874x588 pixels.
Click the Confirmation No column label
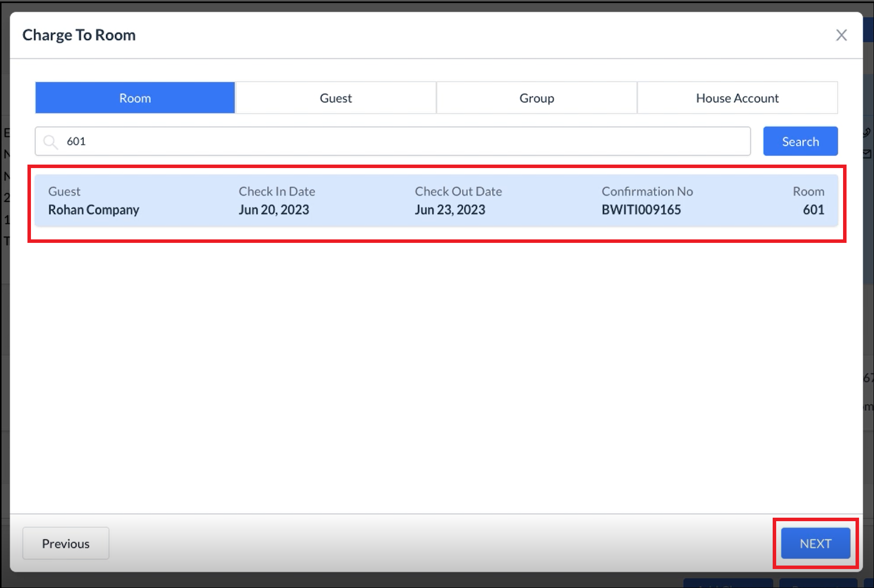(x=647, y=192)
